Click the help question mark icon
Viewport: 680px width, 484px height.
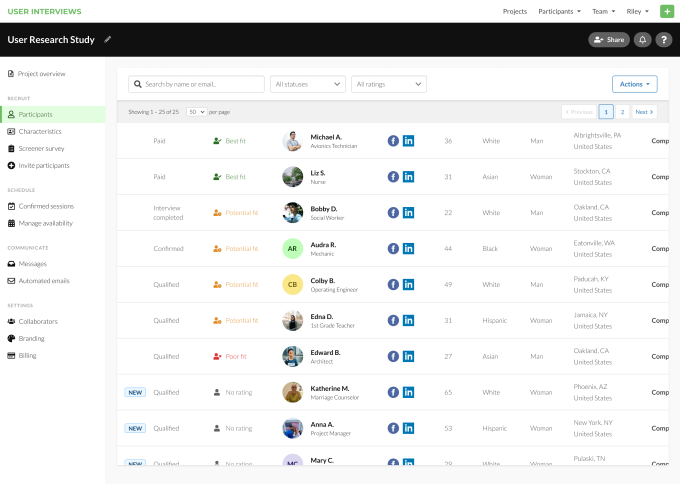663,40
